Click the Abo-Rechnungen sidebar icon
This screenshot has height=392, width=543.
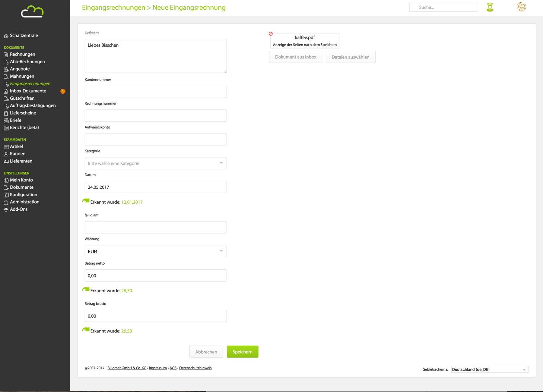pos(6,62)
